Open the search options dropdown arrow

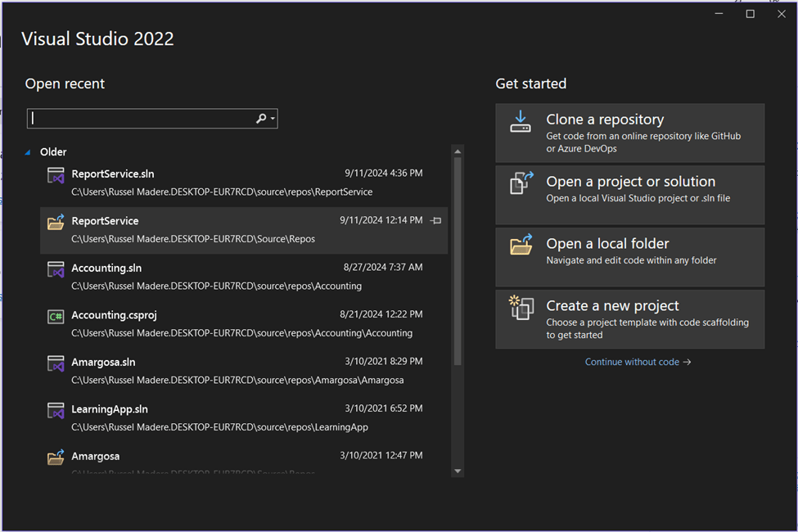pos(273,119)
